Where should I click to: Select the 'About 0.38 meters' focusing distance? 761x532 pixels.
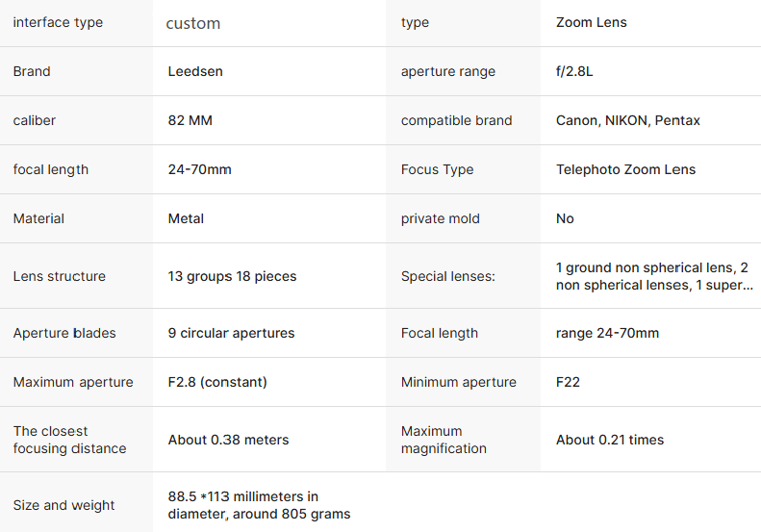point(228,440)
